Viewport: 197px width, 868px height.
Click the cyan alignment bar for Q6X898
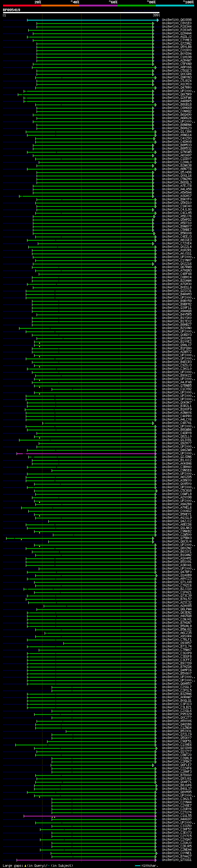point(93,20)
